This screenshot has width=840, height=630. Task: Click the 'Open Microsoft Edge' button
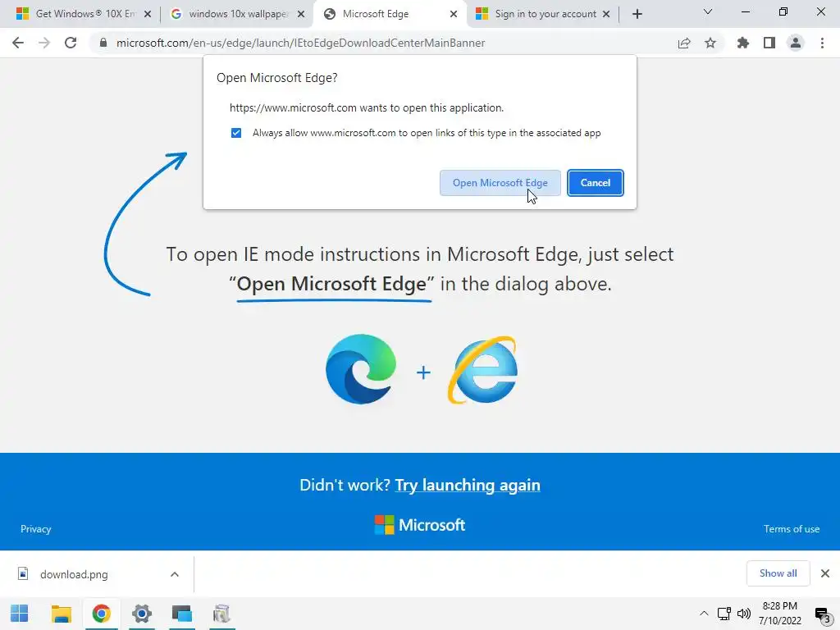[x=500, y=183]
